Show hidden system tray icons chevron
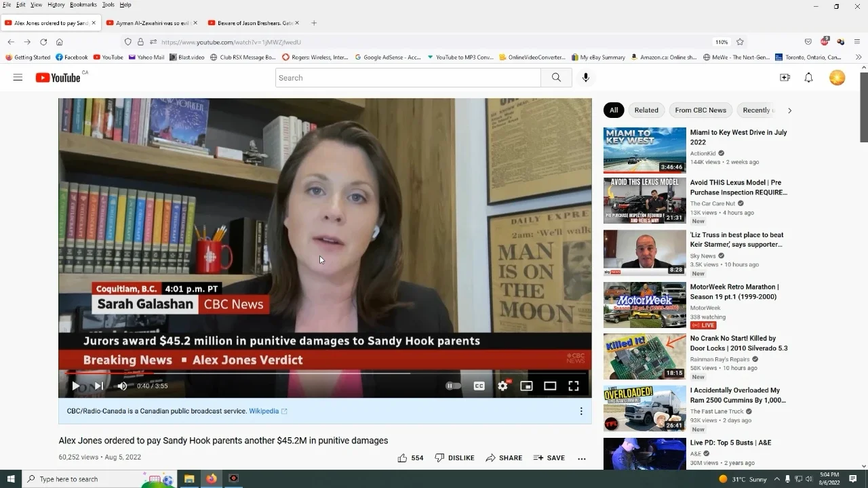Image resolution: width=868 pixels, height=488 pixels. pyautogui.click(x=777, y=479)
